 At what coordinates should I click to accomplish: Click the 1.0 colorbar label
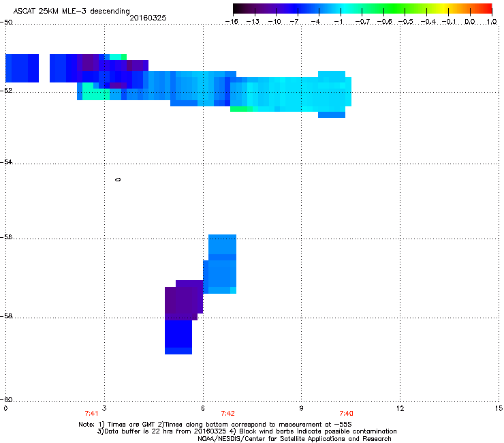click(x=492, y=22)
